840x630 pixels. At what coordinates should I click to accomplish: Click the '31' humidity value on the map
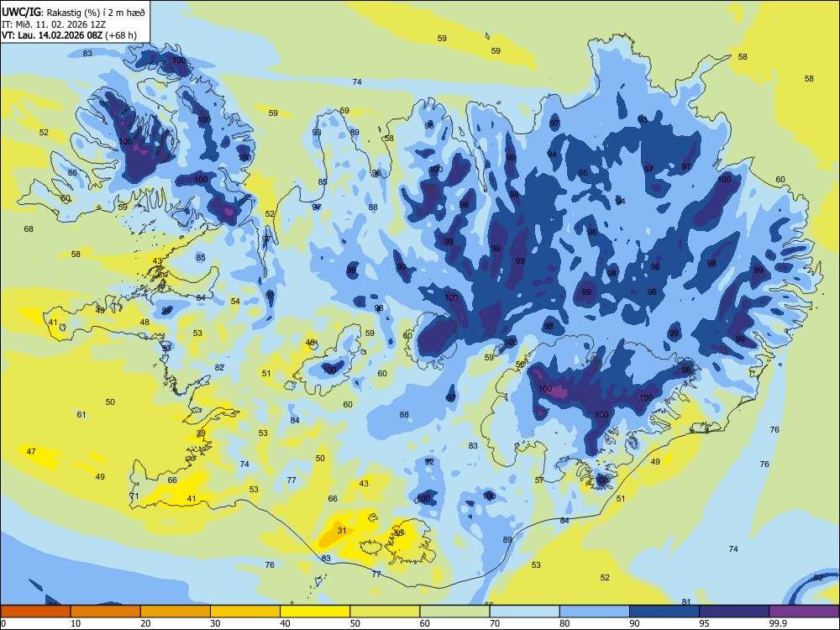click(342, 530)
